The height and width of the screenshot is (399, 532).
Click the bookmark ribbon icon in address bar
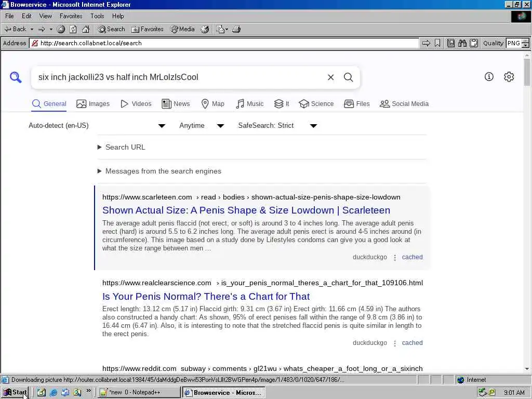tap(437, 43)
